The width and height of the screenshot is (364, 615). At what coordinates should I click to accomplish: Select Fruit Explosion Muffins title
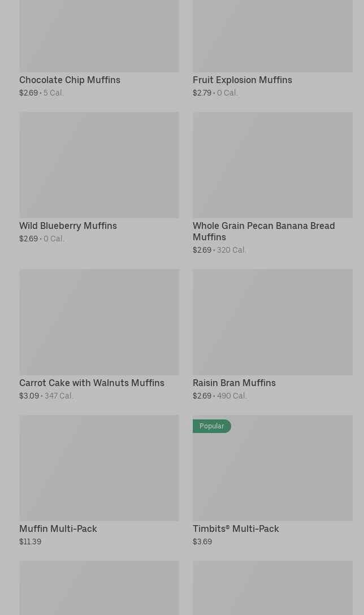click(x=242, y=80)
